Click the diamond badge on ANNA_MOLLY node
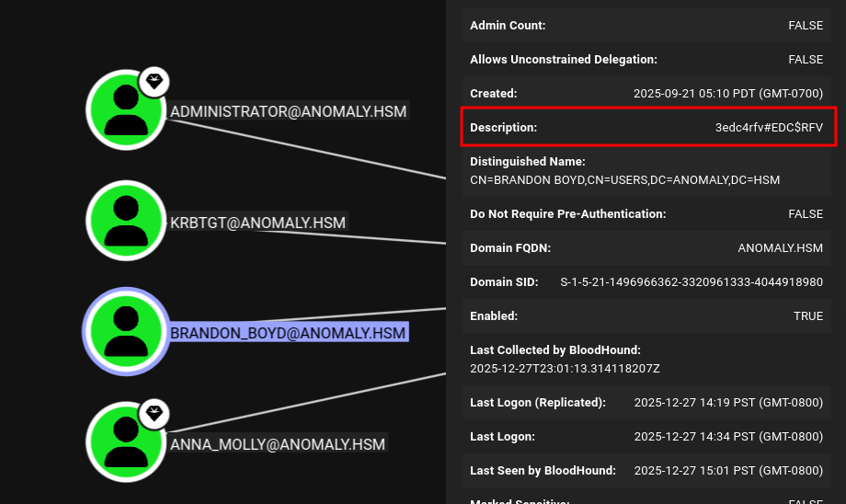The image size is (846, 504). (154, 415)
